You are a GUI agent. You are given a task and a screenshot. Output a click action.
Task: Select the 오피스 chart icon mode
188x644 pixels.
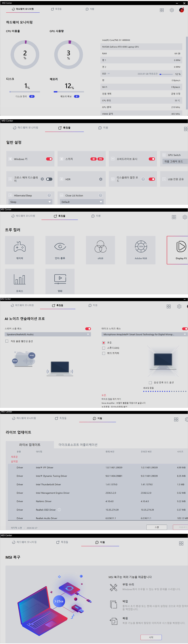point(19,280)
